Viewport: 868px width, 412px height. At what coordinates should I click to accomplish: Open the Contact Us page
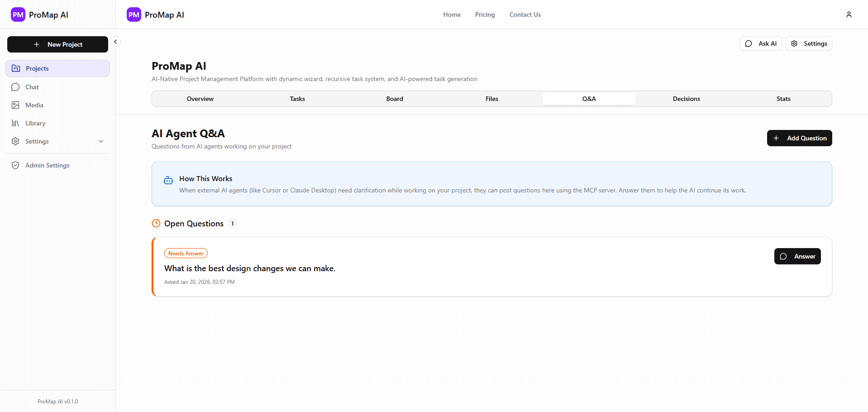click(525, 14)
